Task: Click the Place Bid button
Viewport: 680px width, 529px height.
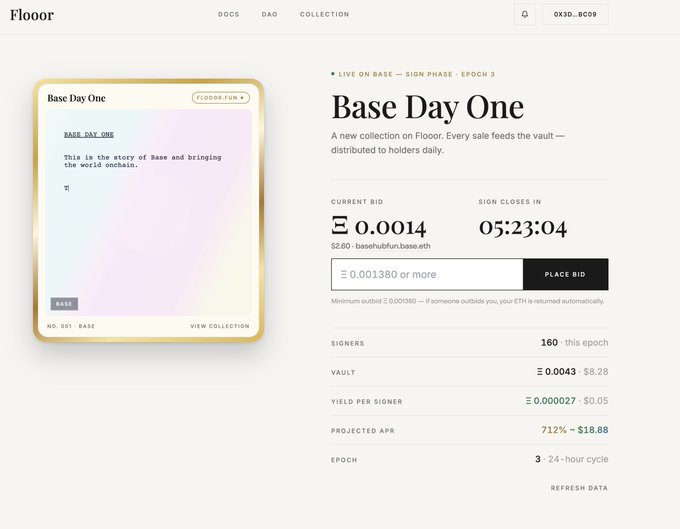Action: pos(566,274)
